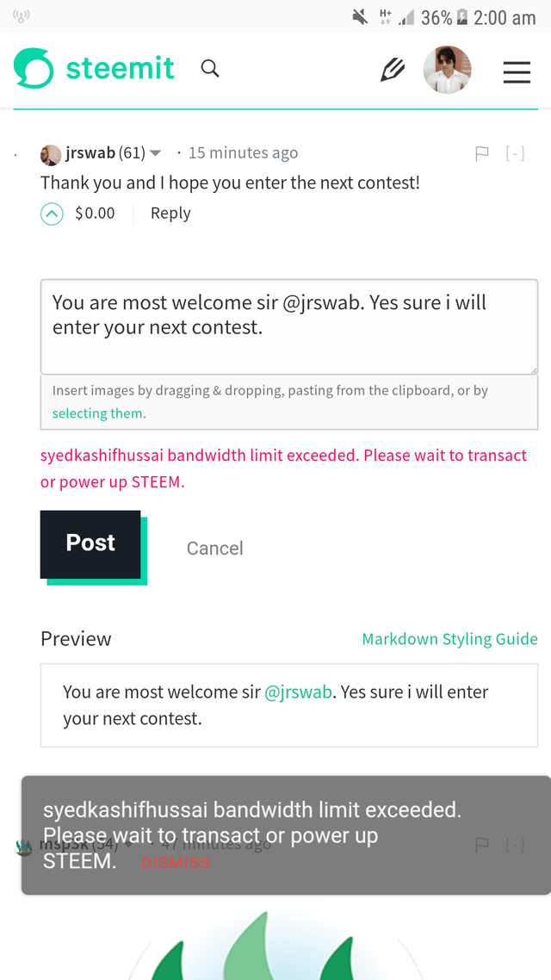Viewport: 551px width, 980px height.
Task: Open the hamburger menu
Action: [517, 72]
